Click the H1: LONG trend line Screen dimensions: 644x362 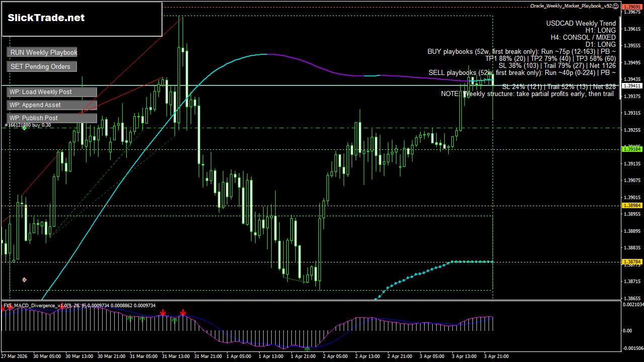click(x=600, y=30)
